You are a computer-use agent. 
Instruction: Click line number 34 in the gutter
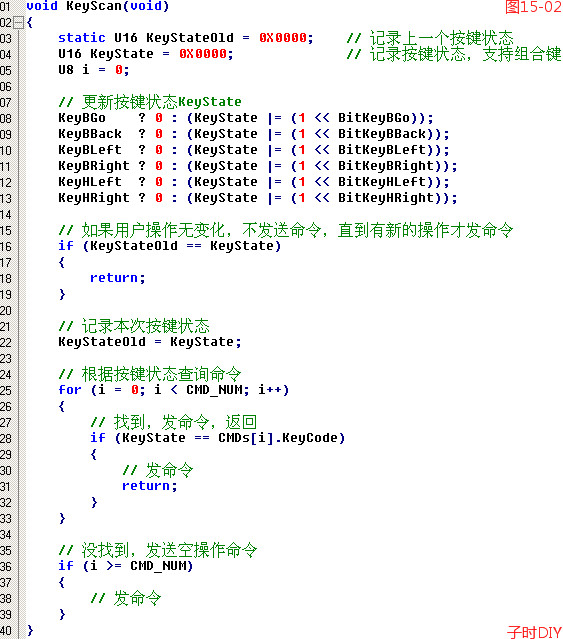pos(6,535)
